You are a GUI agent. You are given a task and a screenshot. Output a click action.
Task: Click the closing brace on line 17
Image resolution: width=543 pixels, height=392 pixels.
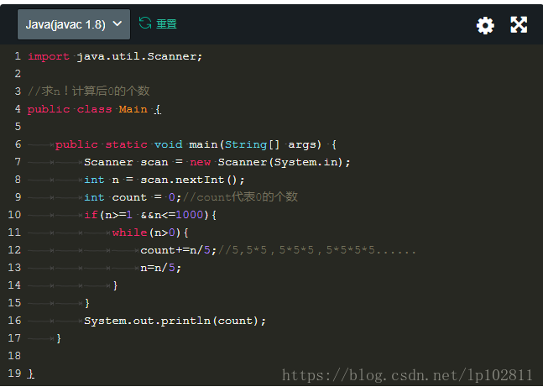(x=59, y=338)
